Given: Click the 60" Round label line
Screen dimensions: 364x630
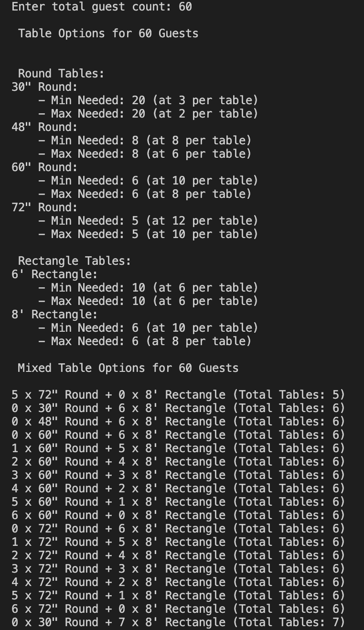Looking at the screenshot, I should pyautogui.click(x=44, y=167).
